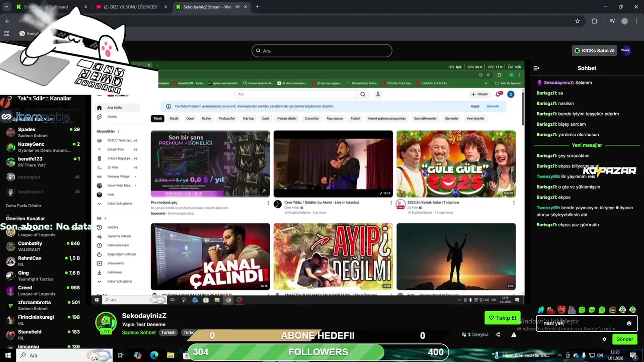Open the KICKs Satın Al button
This screenshot has width=644, height=362.
[x=595, y=51]
